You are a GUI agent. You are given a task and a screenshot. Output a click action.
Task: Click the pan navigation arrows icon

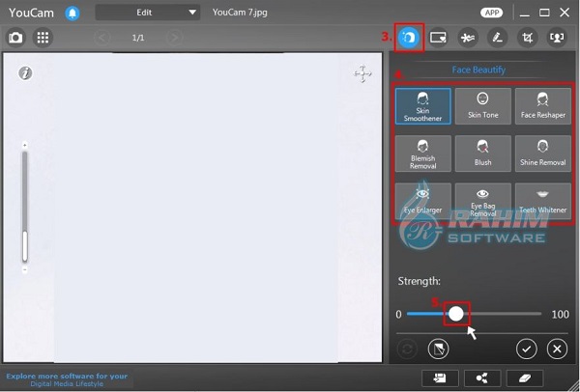point(362,73)
